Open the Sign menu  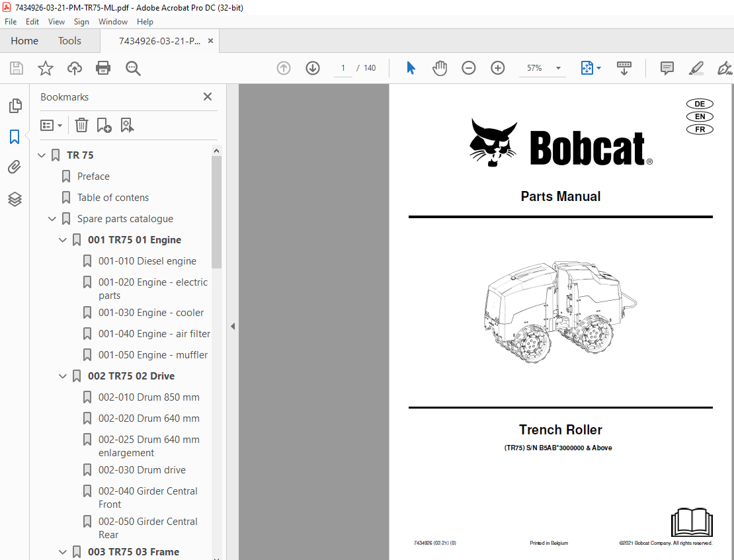coord(81,22)
